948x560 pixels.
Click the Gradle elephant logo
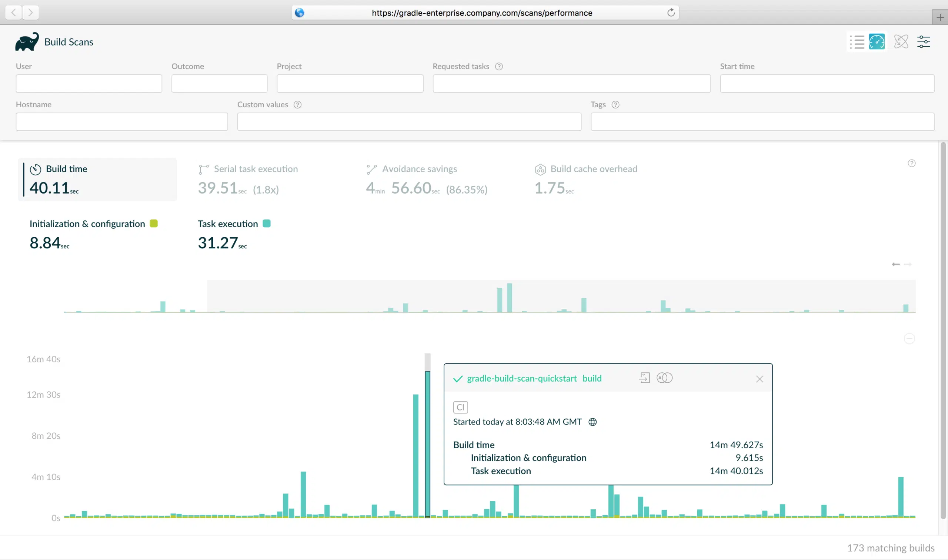pyautogui.click(x=27, y=41)
